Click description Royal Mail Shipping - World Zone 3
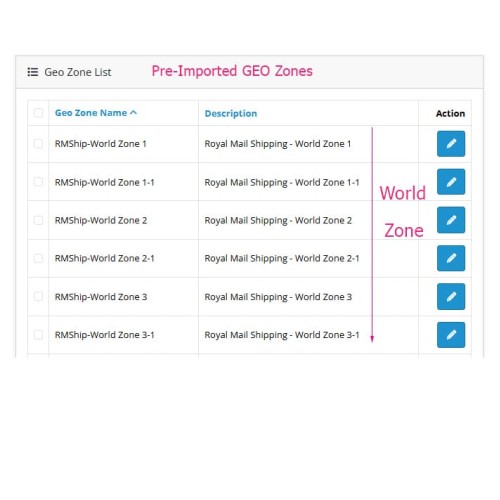Viewport: 500px width, 500px height. (278, 297)
